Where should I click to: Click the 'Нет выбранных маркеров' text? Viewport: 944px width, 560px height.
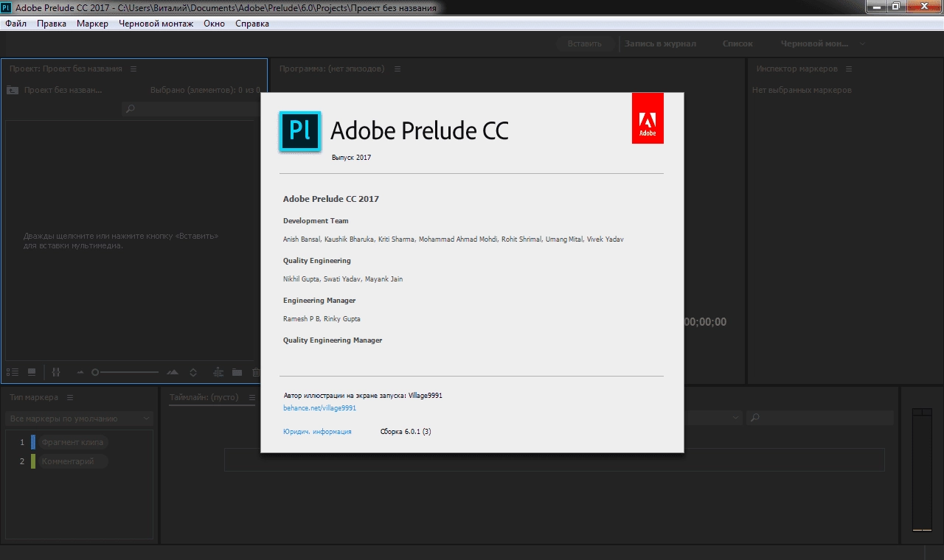click(802, 90)
